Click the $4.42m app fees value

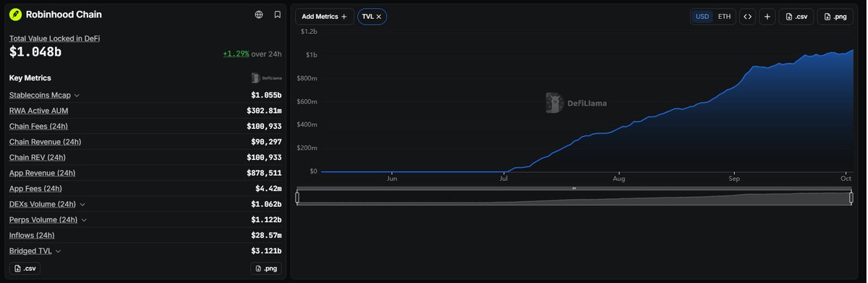[x=268, y=189]
